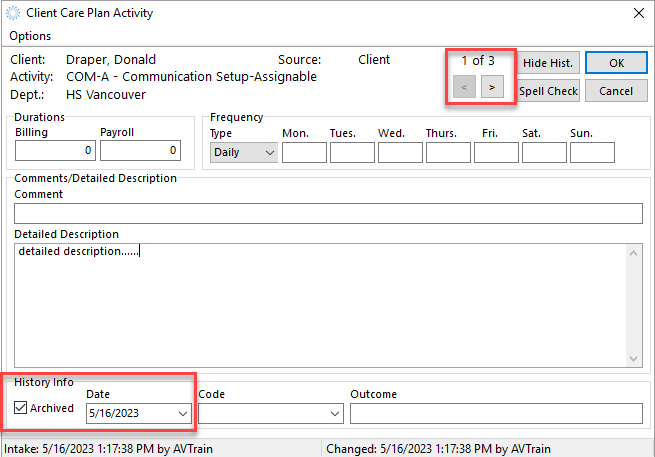The width and height of the screenshot is (655, 457).
Task: Click the '1 of 3' record counter
Action: [478, 61]
